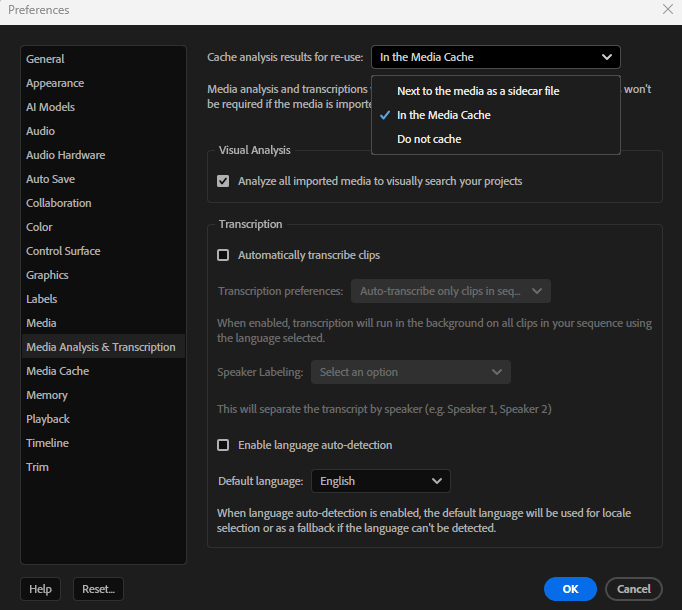682x610 pixels.
Task: Select Control Surface category
Action: tap(103, 251)
